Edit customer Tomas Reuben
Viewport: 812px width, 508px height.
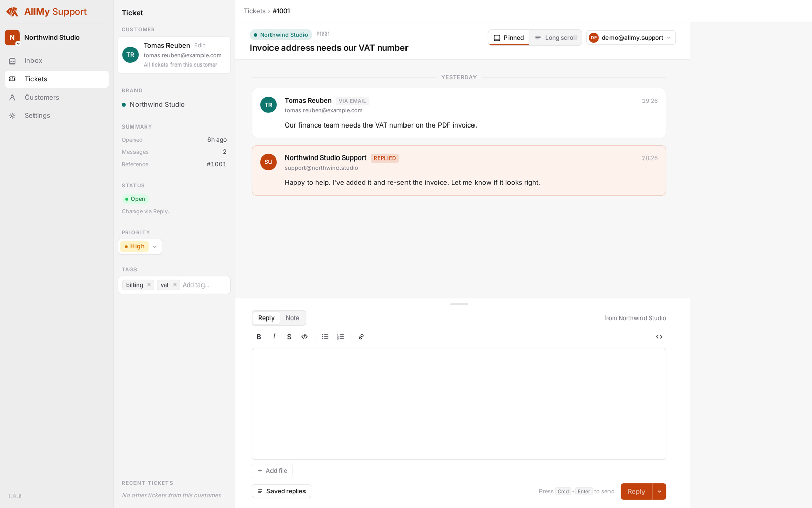pos(199,46)
